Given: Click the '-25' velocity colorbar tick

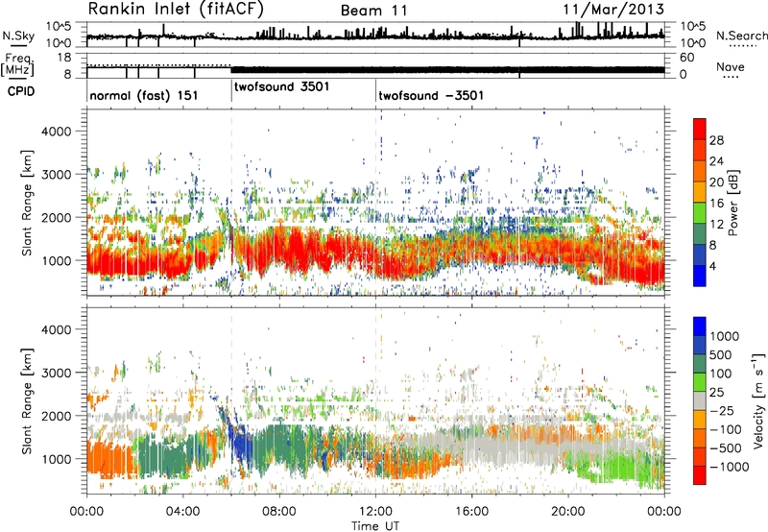Looking at the screenshot, I should [x=724, y=411].
